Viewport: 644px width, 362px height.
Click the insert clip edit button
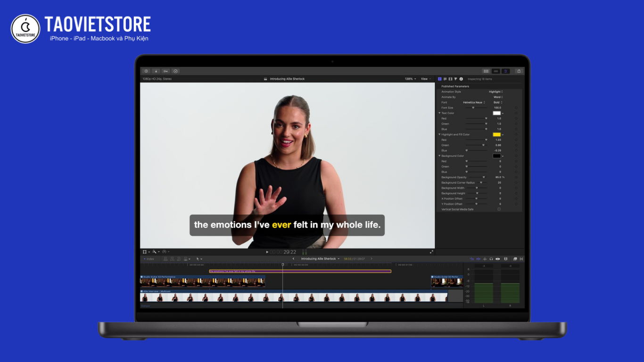pos(172,259)
